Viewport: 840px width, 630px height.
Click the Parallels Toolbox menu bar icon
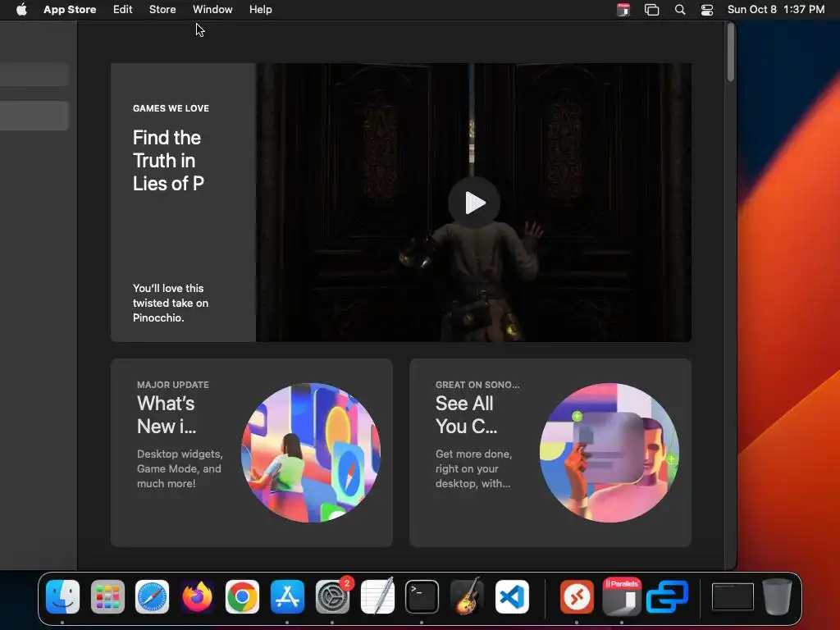click(623, 10)
